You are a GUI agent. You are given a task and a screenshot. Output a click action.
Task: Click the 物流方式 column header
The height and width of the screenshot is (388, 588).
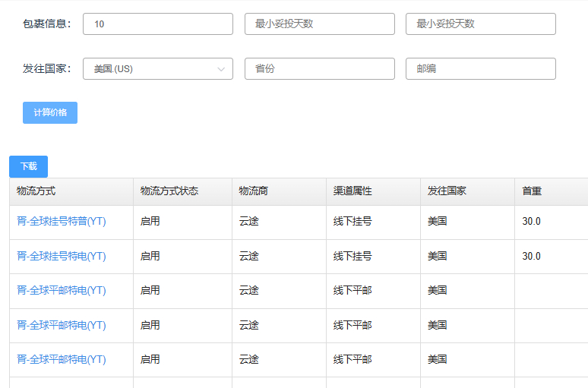[x=36, y=191]
